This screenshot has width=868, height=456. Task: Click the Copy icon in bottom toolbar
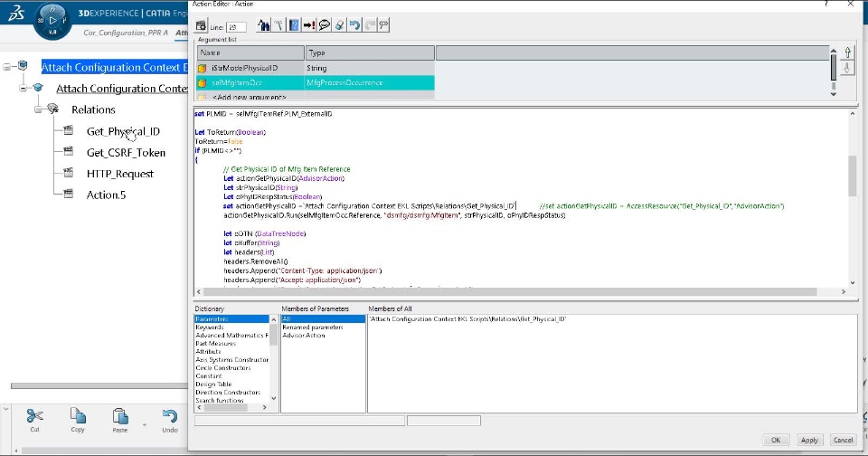tap(78, 416)
